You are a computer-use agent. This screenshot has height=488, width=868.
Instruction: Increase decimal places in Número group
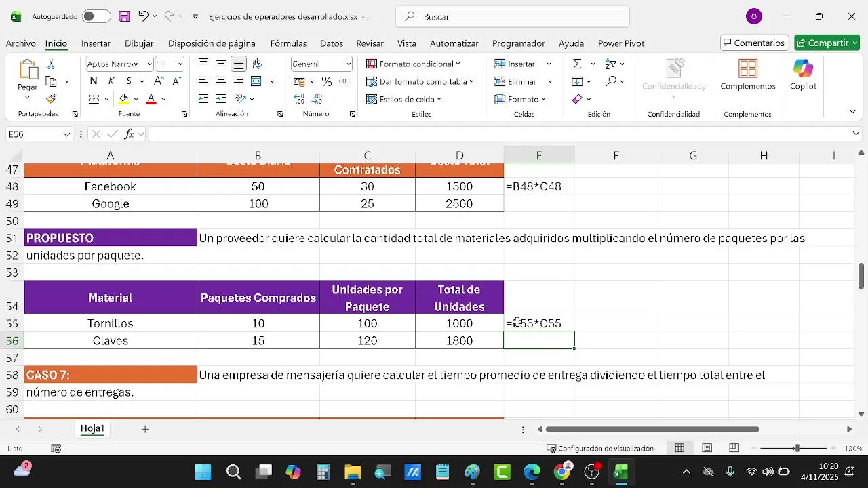(300, 99)
